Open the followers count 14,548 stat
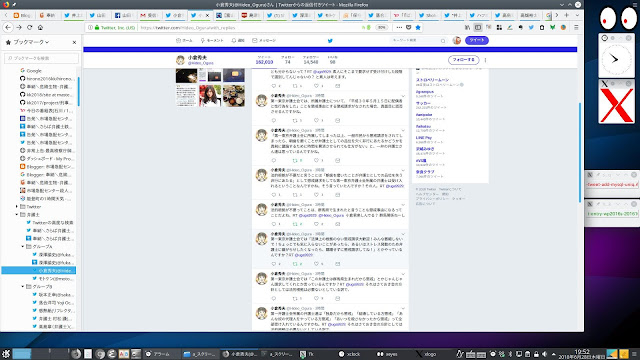Screen dimensions: 640x360 click(x=311, y=60)
